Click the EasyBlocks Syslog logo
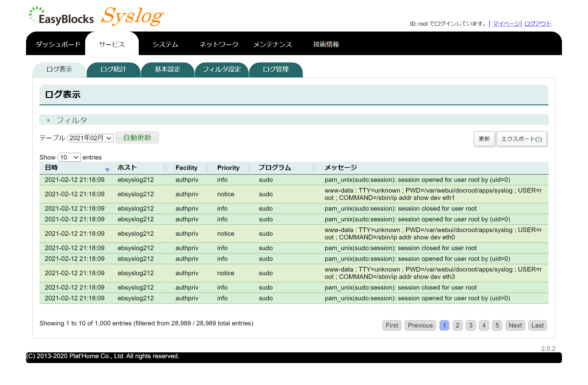 [96, 17]
